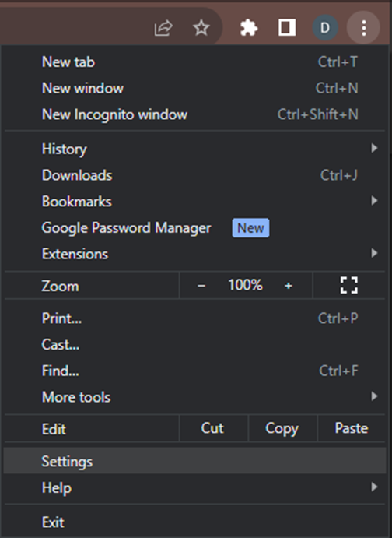Click the Cut button
392x538 pixels.
[212, 428]
